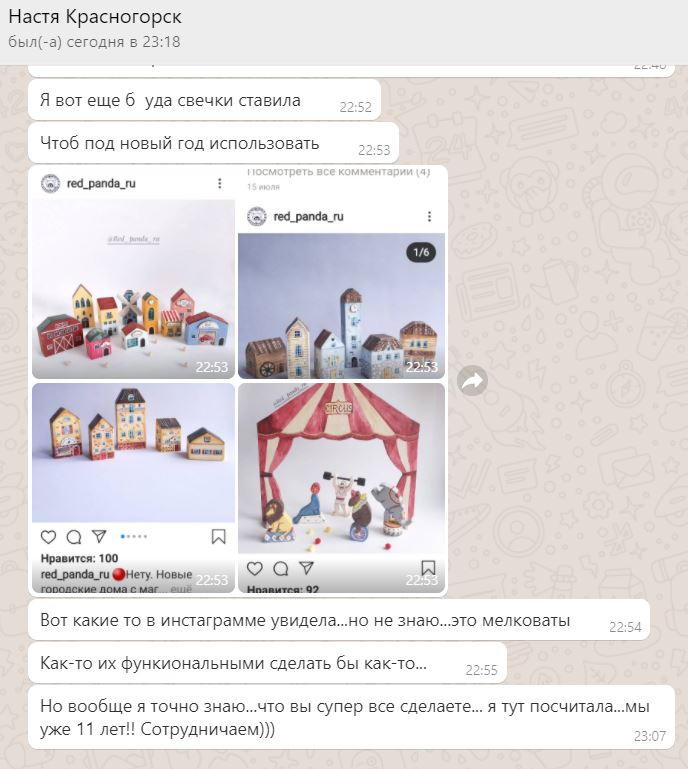Select message 'Вот какие то в инстаграмме увидела'
Screen dimensions: 688x769
pyautogui.click(x=339, y=620)
